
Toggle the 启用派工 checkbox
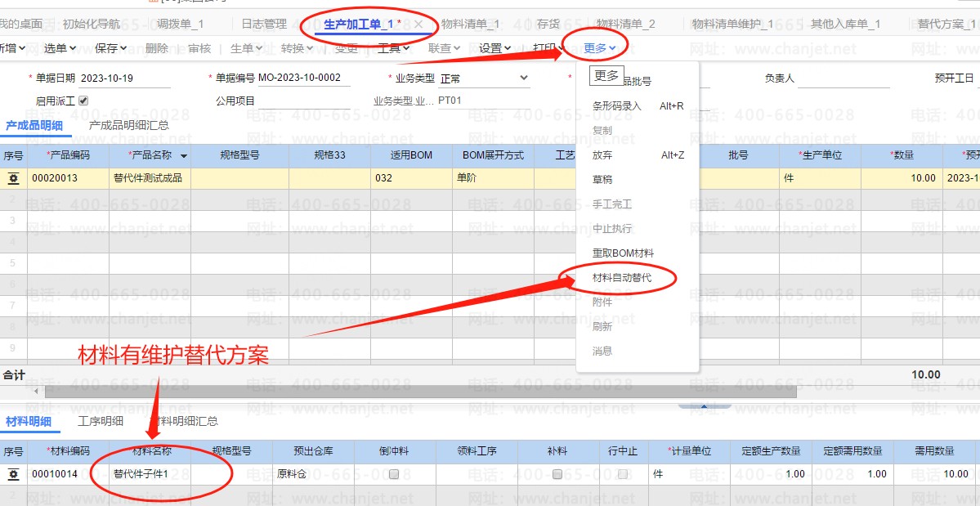point(83,101)
